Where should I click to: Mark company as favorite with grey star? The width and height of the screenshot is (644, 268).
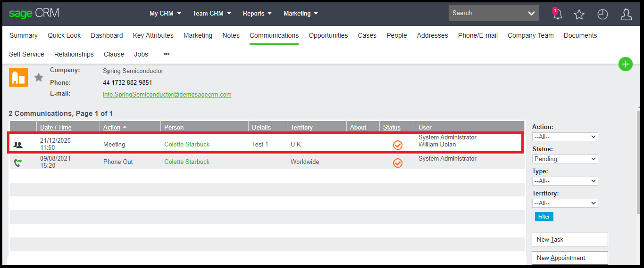coord(39,77)
